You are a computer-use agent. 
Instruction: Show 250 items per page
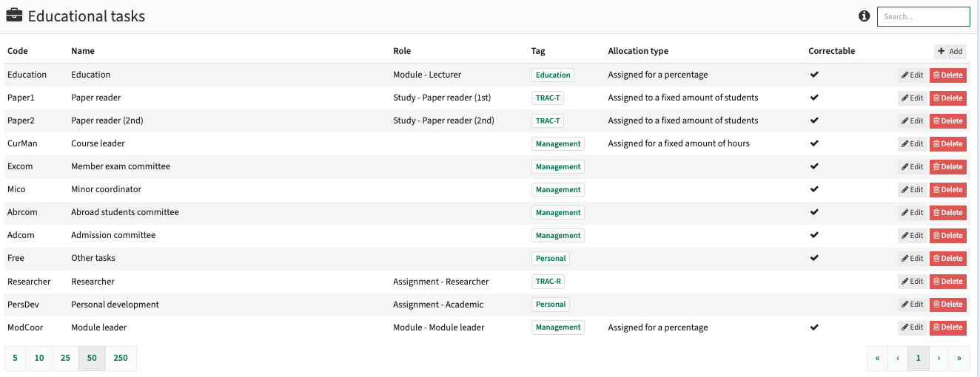(x=121, y=358)
